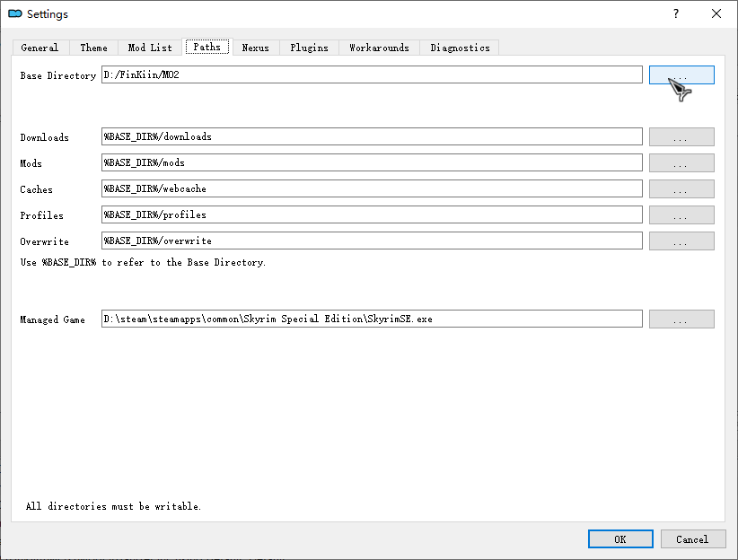Click the Overwrite path field
738x560 pixels.
[x=372, y=241]
